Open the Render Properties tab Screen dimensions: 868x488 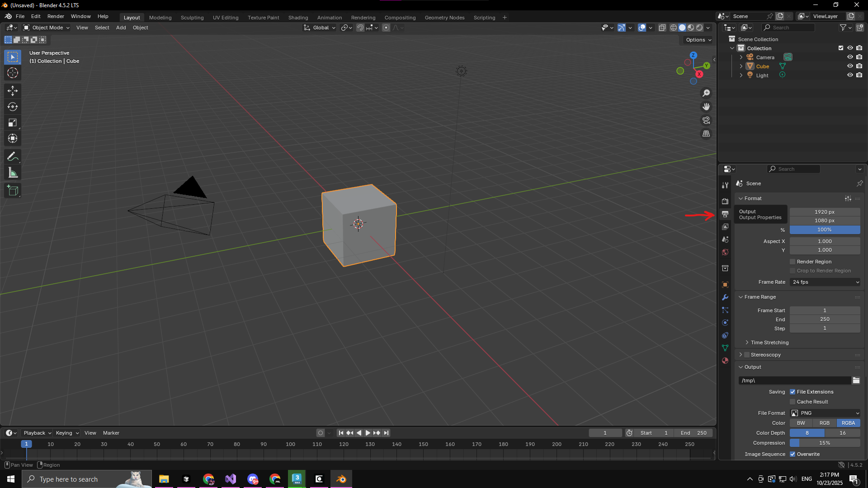coord(725,201)
